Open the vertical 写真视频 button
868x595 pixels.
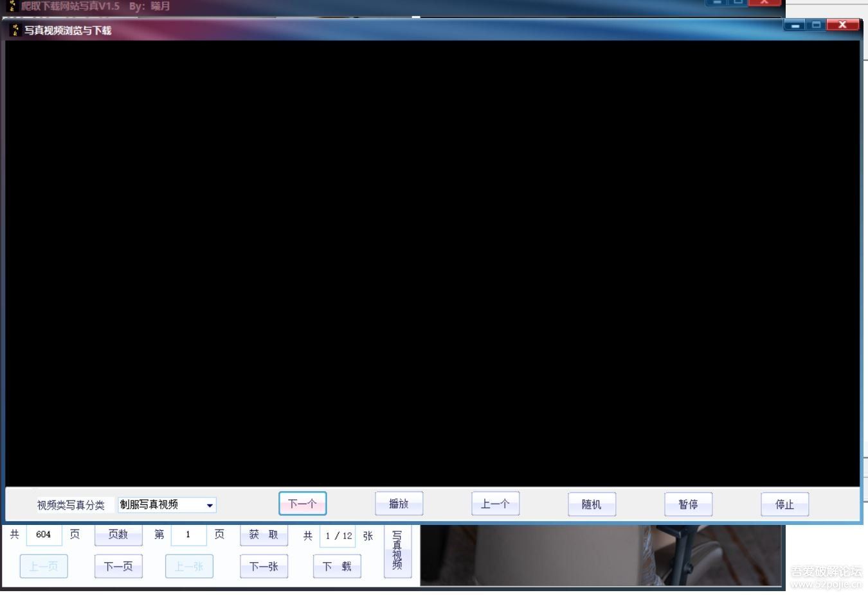397,551
